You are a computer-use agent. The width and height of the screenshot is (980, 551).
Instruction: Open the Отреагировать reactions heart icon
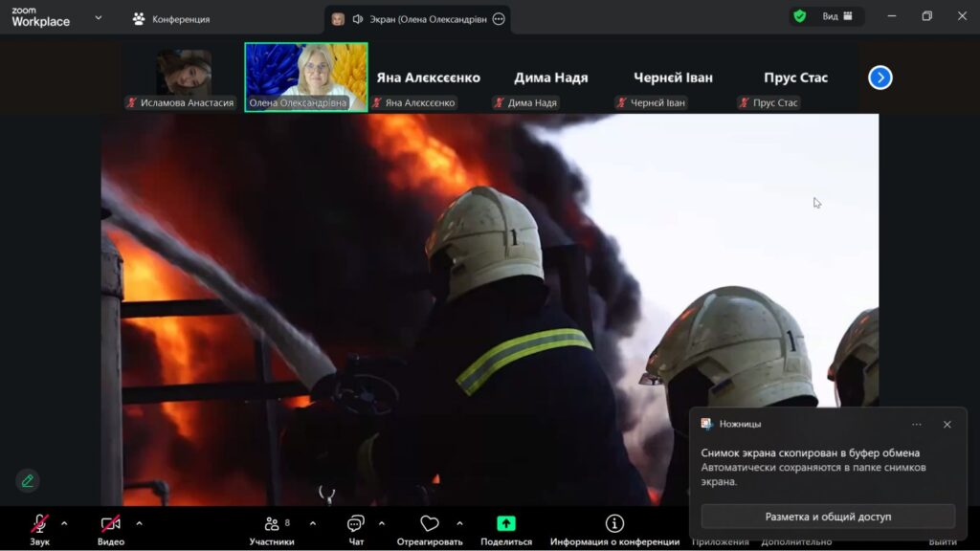pos(430,524)
